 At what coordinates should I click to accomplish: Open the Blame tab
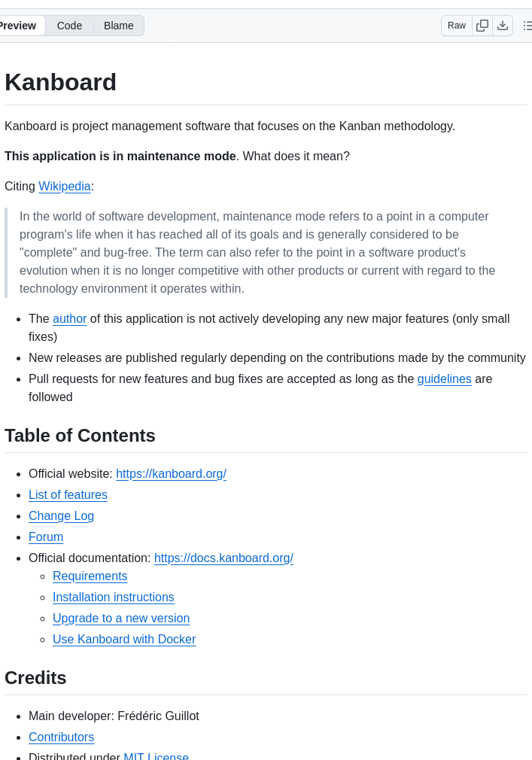point(119,26)
